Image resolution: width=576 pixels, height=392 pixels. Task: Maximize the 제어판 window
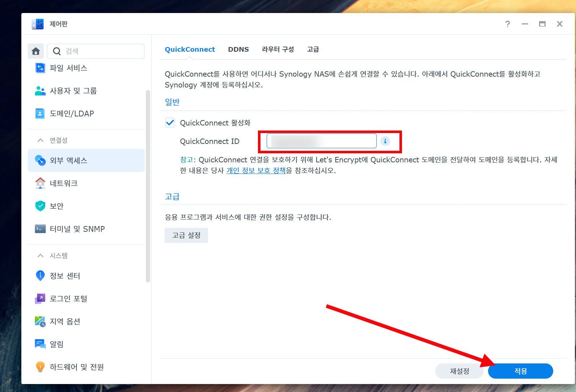click(542, 24)
